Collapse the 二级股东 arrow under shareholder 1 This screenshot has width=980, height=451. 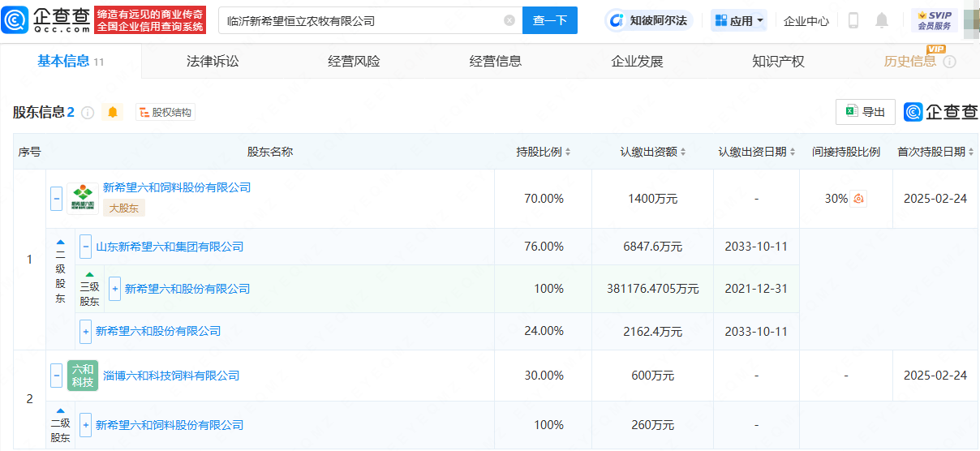click(x=60, y=242)
